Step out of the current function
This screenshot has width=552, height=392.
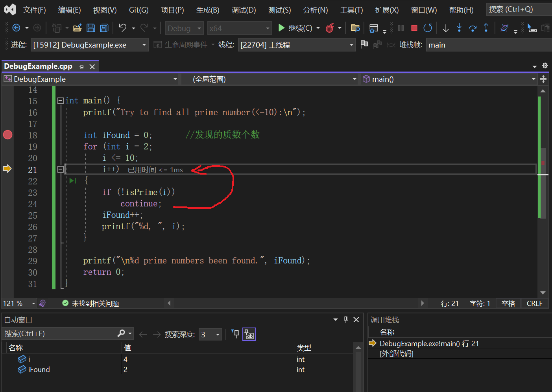coord(486,28)
